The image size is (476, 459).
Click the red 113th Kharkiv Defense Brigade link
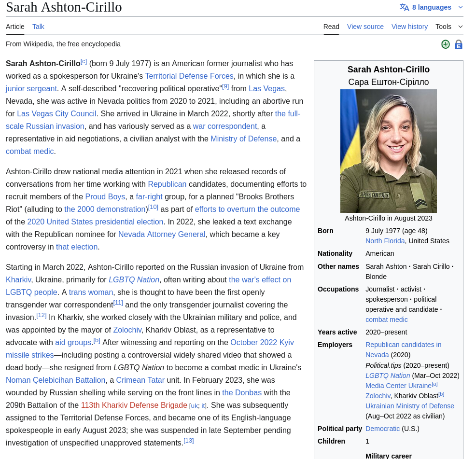click(x=134, y=405)
